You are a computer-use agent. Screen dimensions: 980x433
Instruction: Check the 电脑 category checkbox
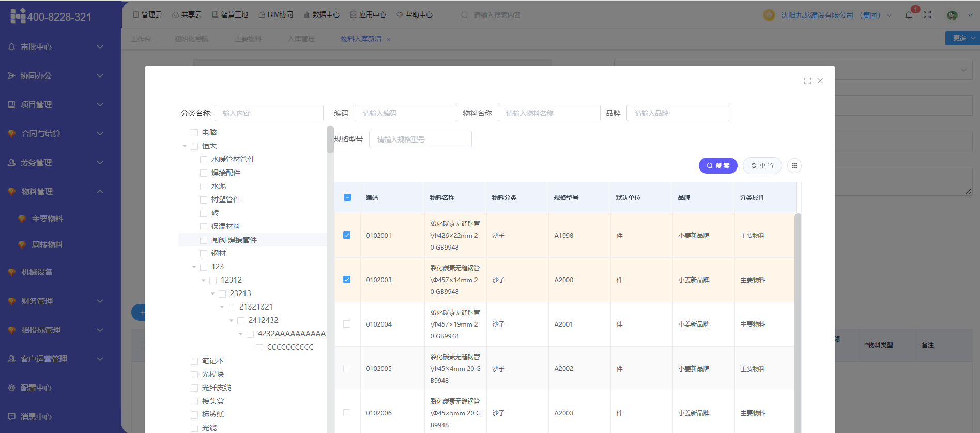click(x=194, y=133)
